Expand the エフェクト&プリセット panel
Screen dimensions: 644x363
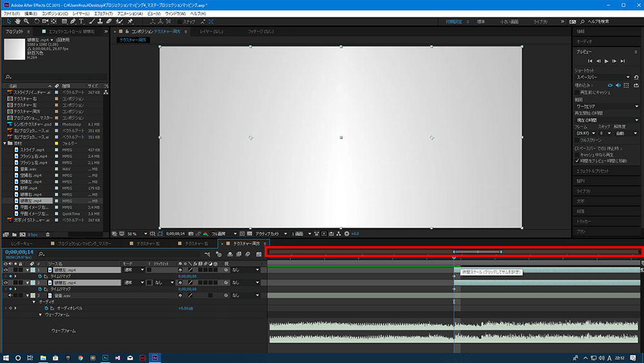point(593,171)
